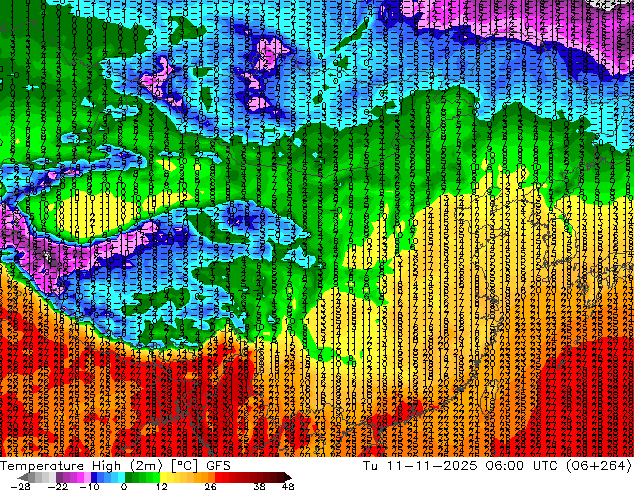Click the '0' legend label

124,486
